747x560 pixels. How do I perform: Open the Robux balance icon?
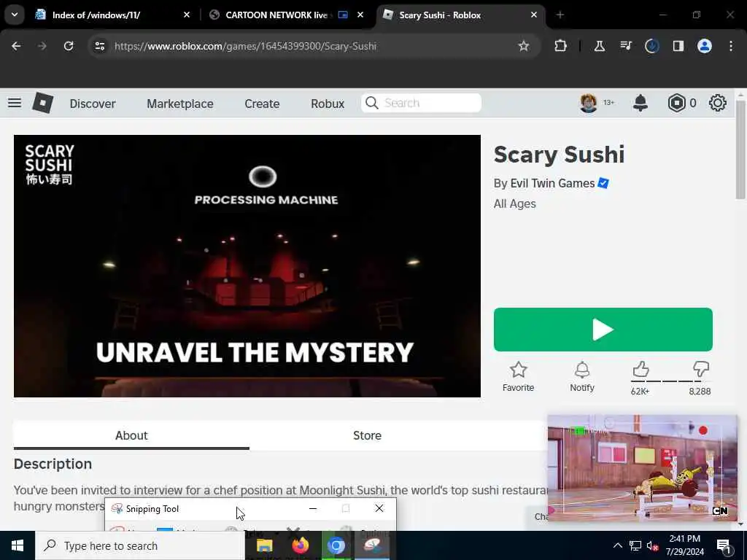(x=676, y=103)
